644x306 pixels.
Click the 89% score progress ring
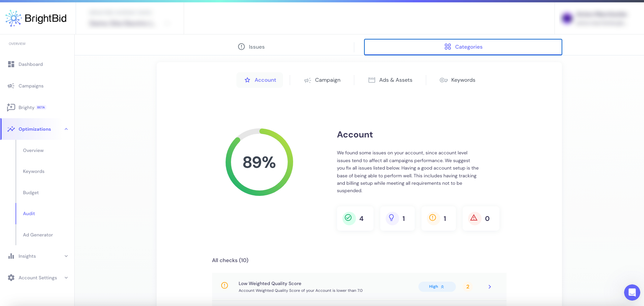click(259, 162)
